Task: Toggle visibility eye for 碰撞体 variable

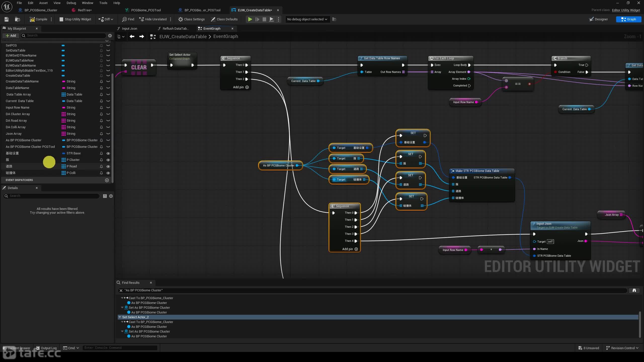Action: coord(108,173)
